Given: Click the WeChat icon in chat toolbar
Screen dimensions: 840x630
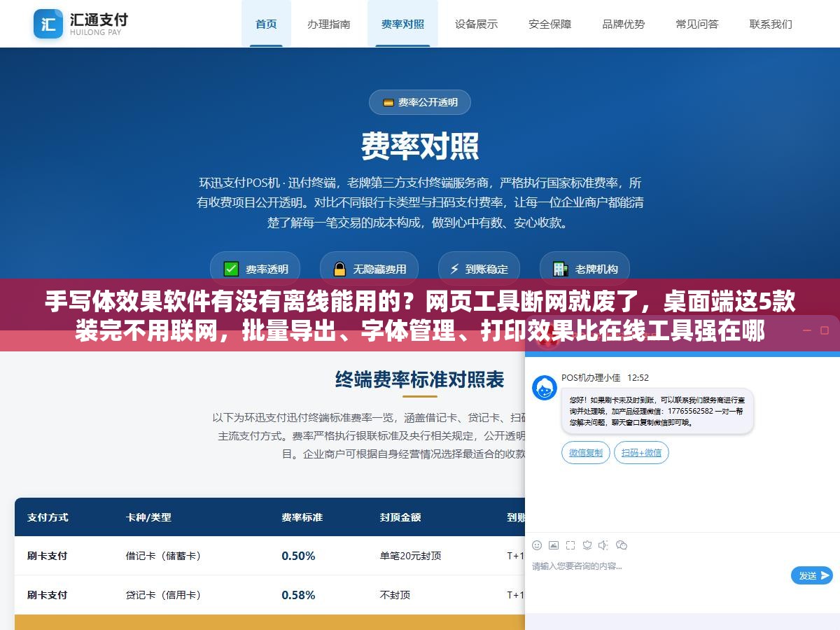Looking at the screenshot, I should coord(621,545).
